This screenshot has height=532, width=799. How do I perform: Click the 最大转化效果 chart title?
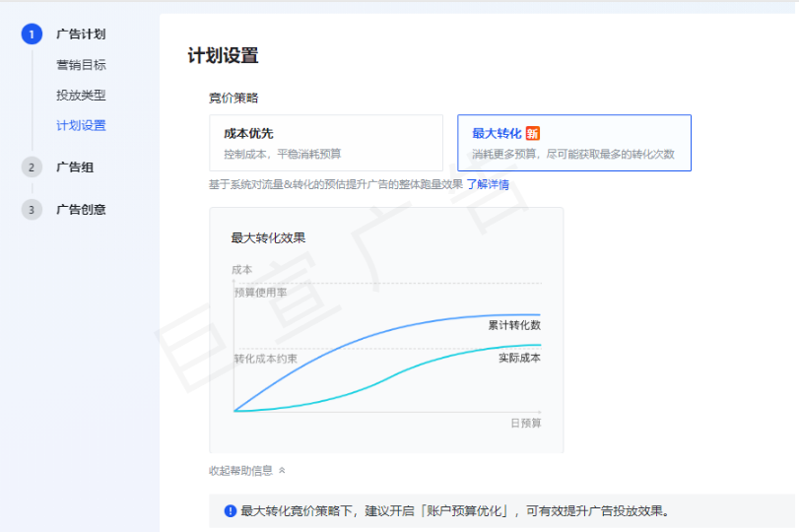(268, 238)
